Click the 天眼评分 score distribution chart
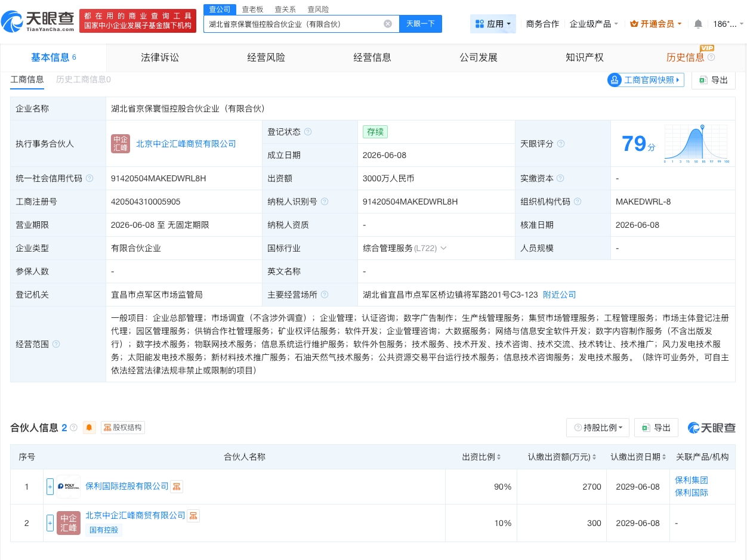747x560 pixels. pyautogui.click(x=696, y=144)
